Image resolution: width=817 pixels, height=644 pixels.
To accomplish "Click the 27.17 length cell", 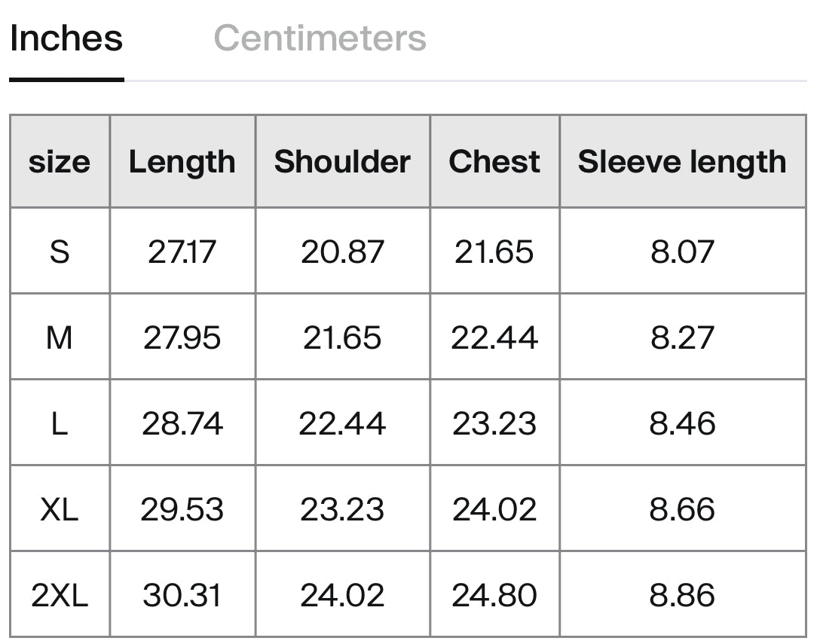I will tap(182, 252).
